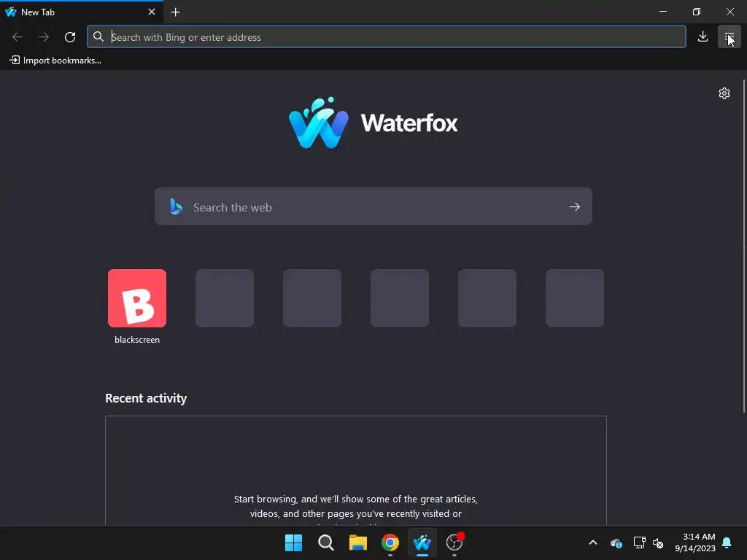Open the notification bell in taskbar
The image size is (747, 560).
coord(727,542)
